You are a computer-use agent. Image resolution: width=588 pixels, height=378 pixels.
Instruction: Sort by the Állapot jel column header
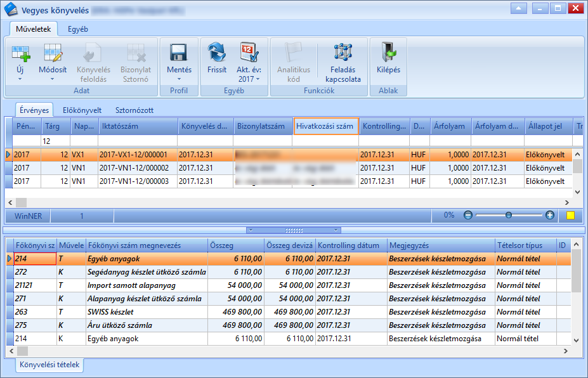(x=548, y=126)
